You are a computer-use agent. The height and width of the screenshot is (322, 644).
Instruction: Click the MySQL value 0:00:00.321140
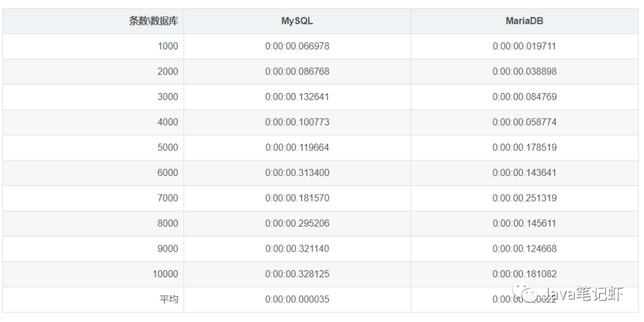(297, 249)
